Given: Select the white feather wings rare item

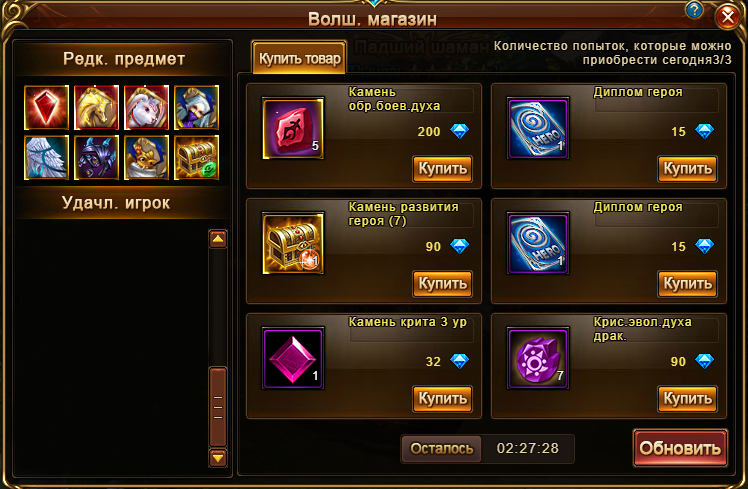Looking at the screenshot, I should 46,157.
